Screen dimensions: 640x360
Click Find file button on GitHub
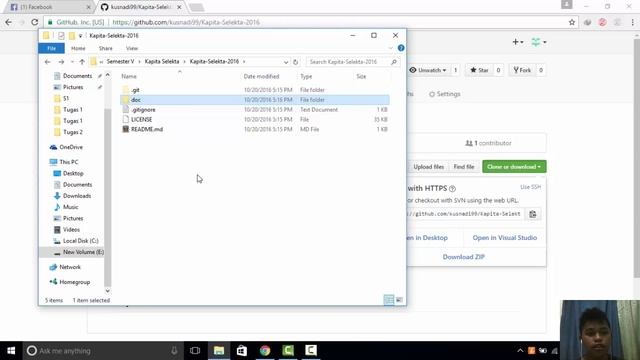pos(464,167)
